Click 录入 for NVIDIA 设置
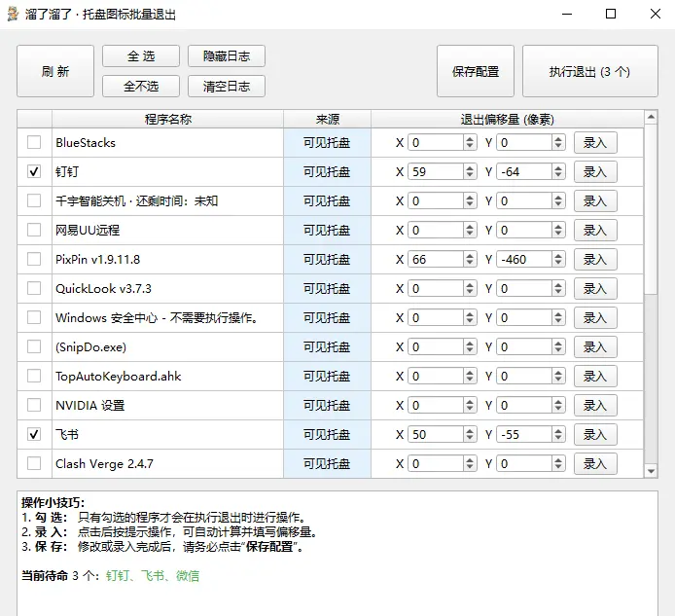 pos(595,406)
